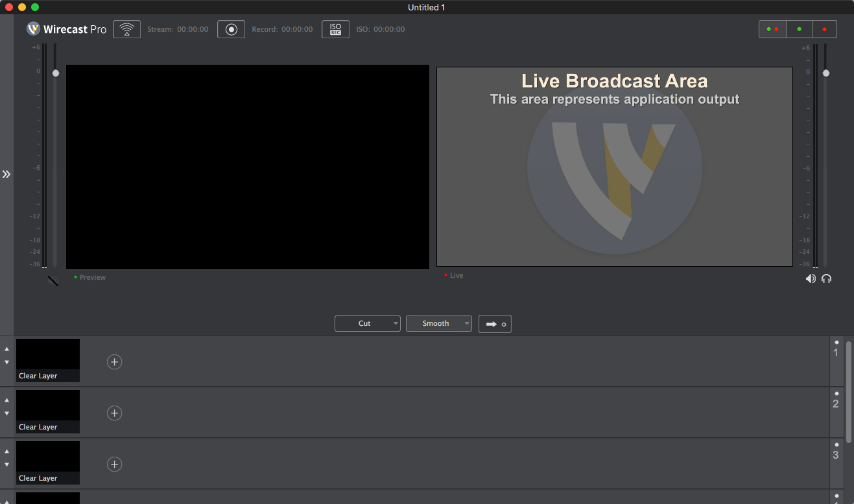Click the crossed-out icon below the left audio meter
Screen dimensions: 854x504
point(53,281)
